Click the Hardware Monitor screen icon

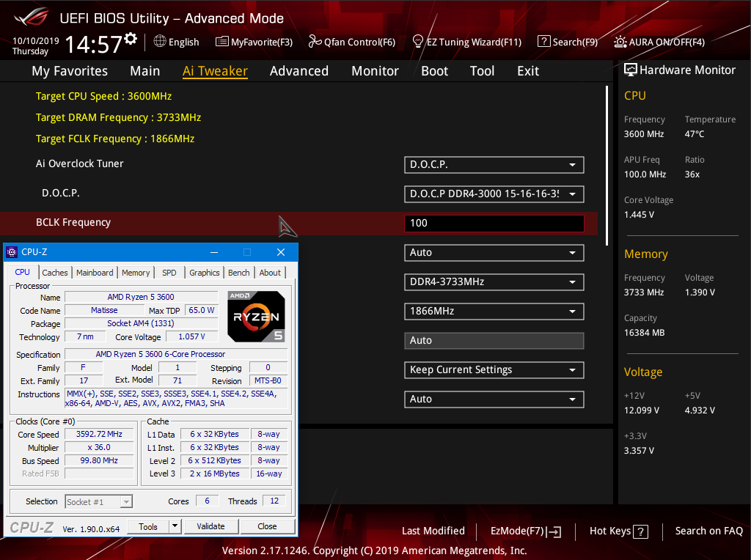coord(630,70)
